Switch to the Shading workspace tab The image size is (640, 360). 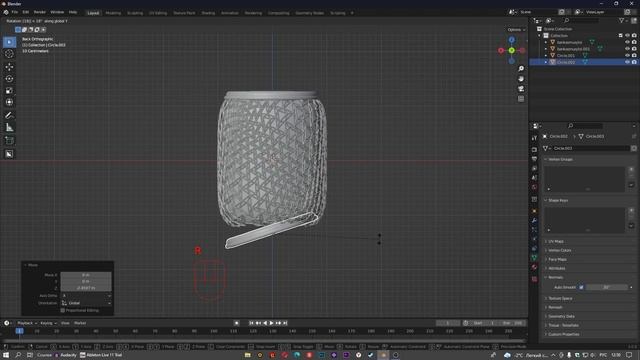coord(208,13)
